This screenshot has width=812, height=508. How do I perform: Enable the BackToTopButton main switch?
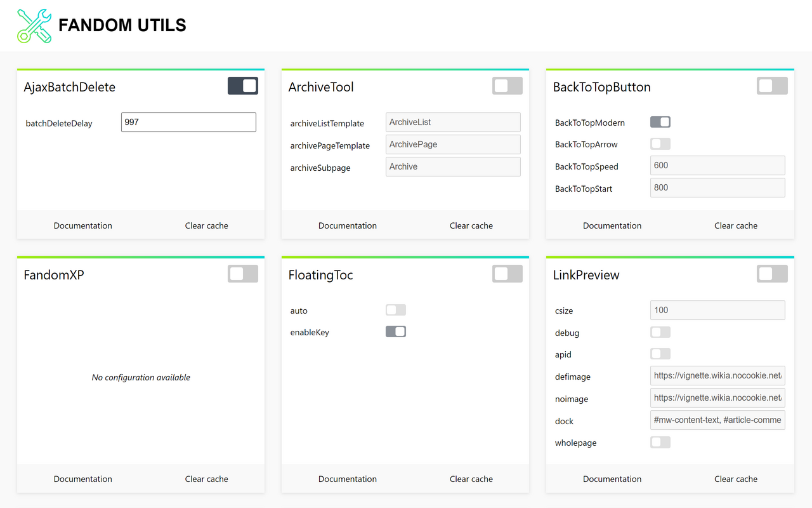pos(772,86)
